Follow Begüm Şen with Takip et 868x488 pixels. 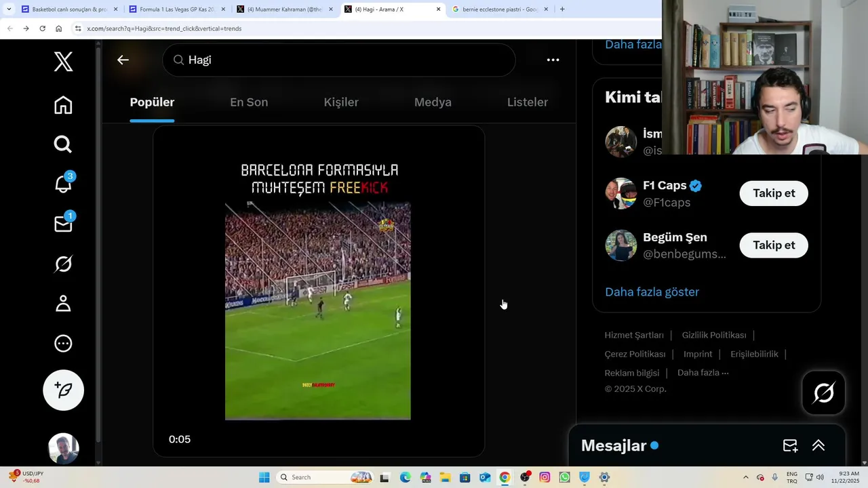coord(774,245)
